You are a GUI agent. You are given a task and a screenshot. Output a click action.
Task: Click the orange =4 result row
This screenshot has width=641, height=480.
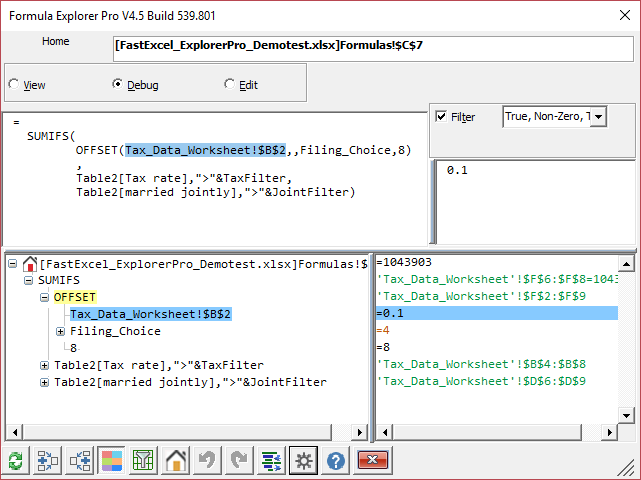(x=497, y=330)
